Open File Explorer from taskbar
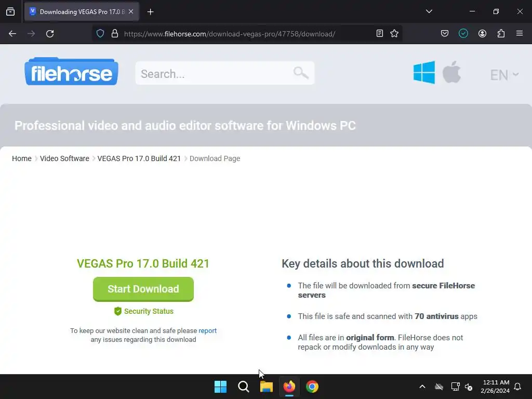 (x=267, y=387)
